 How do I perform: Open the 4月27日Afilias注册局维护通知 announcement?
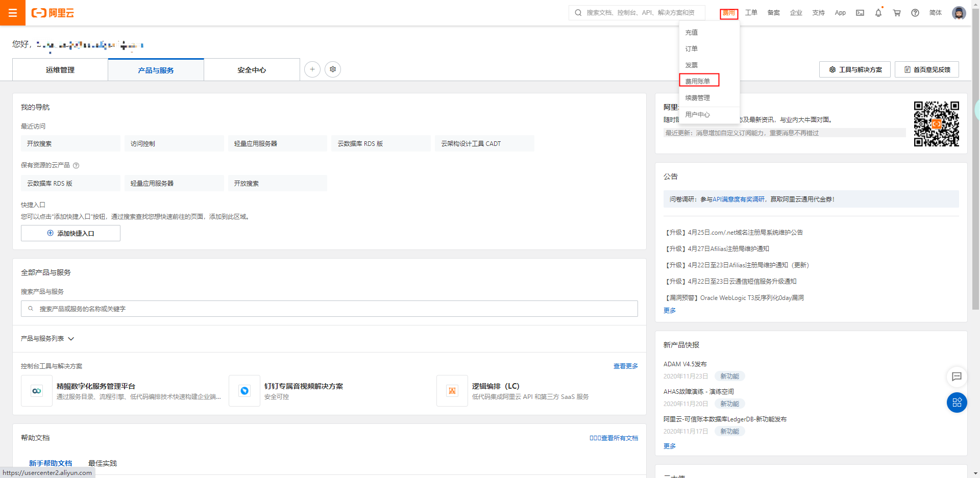click(717, 248)
